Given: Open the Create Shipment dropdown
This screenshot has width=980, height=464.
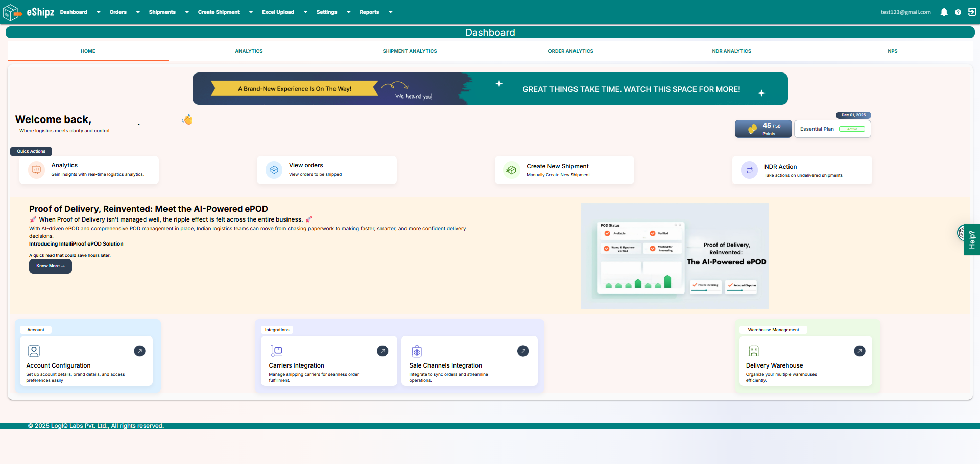Looking at the screenshot, I should pos(251,12).
